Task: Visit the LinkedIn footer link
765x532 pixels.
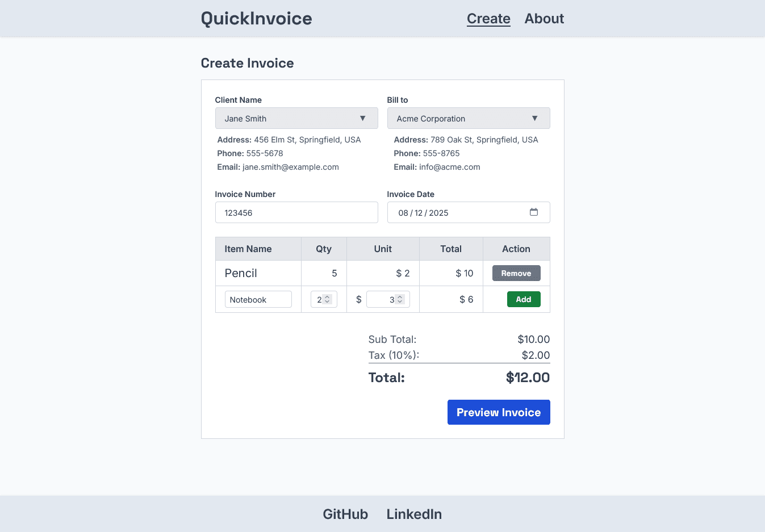Action: (x=414, y=514)
